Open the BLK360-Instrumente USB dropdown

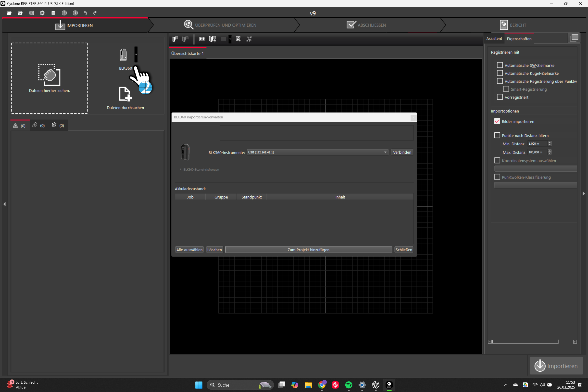coord(317,152)
